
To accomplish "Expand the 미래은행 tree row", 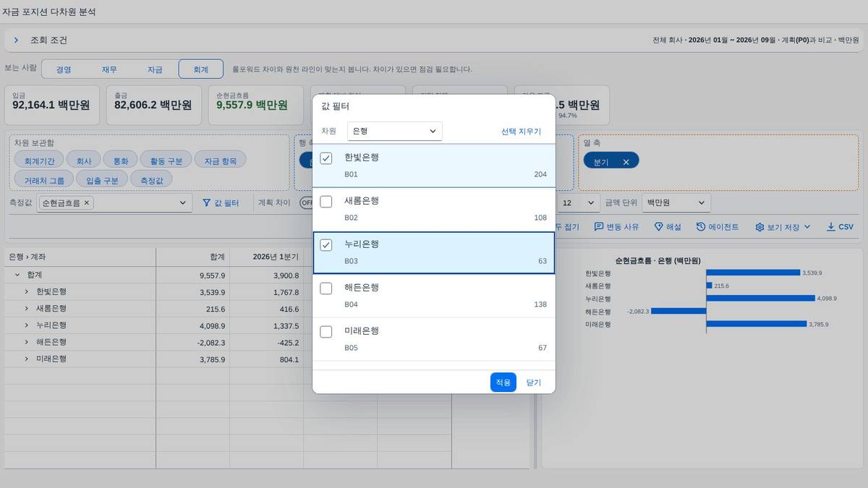I will click(27, 359).
